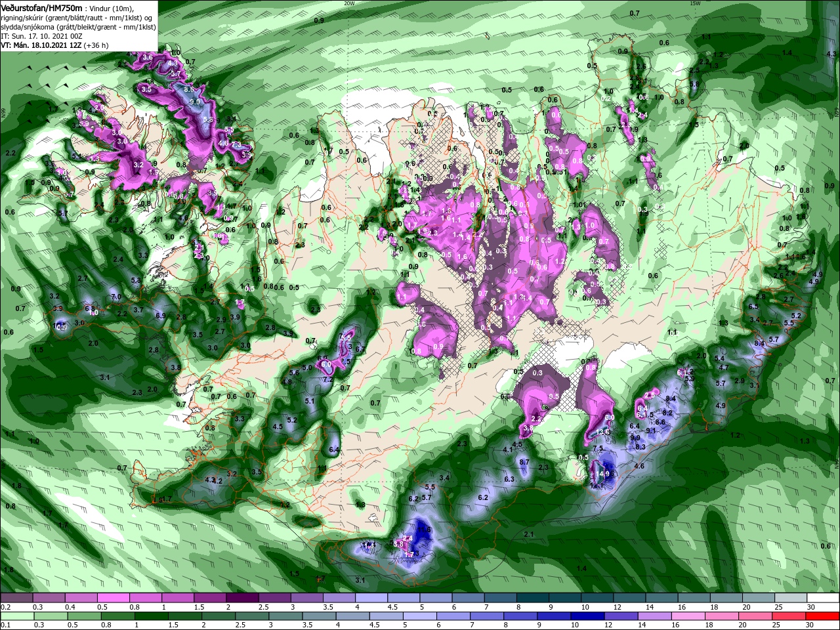Click the bright red swatch after 30 in the rain legend
The image size is (840, 630).
point(822,616)
